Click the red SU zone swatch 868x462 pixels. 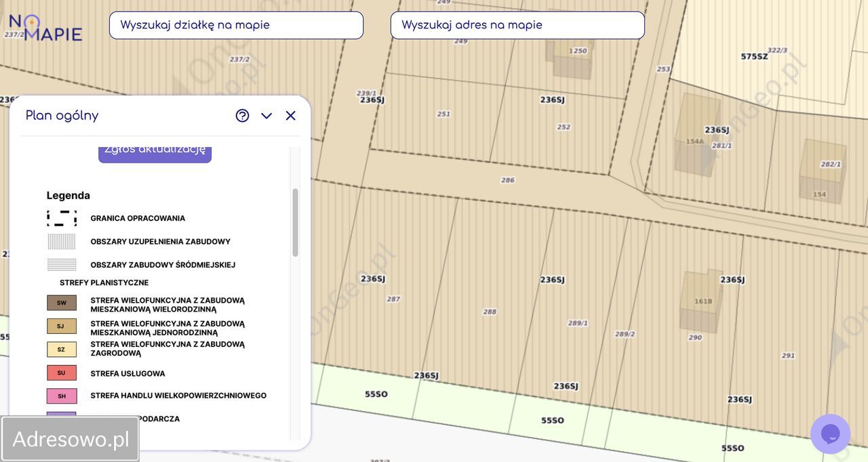pyautogui.click(x=62, y=373)
